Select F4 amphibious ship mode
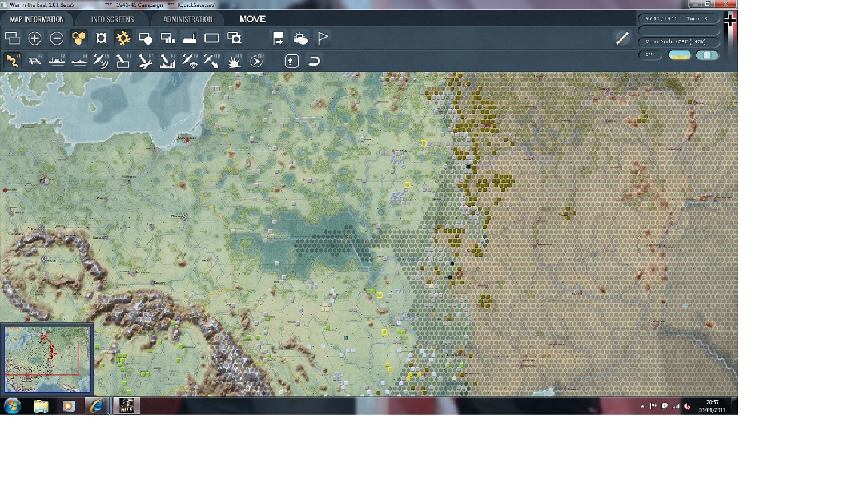868x488 pixels. tap(79, 61)
